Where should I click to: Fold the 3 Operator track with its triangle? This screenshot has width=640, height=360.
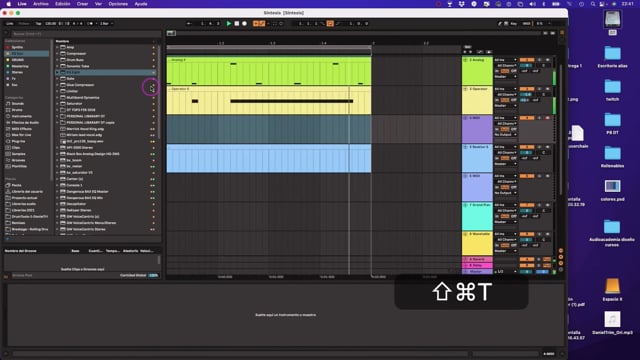465,89
